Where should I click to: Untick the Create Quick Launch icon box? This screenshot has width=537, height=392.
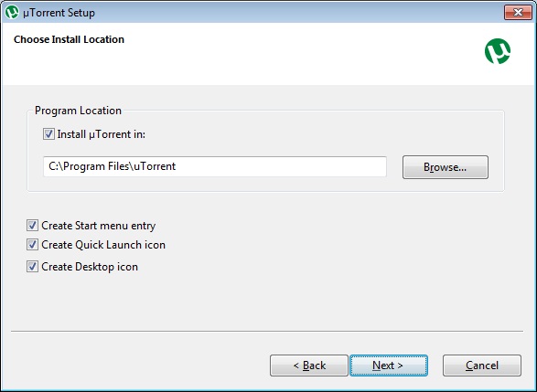click(32, 245)
